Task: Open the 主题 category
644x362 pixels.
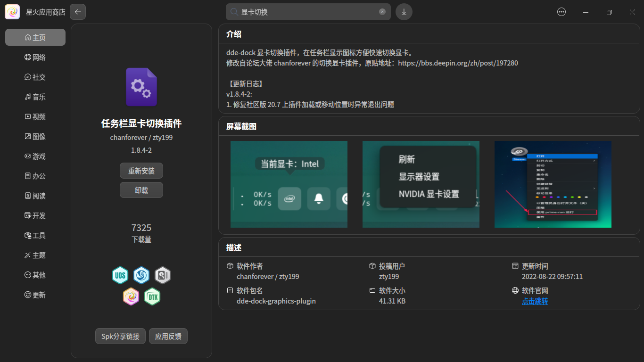Action: click(35, 255)
